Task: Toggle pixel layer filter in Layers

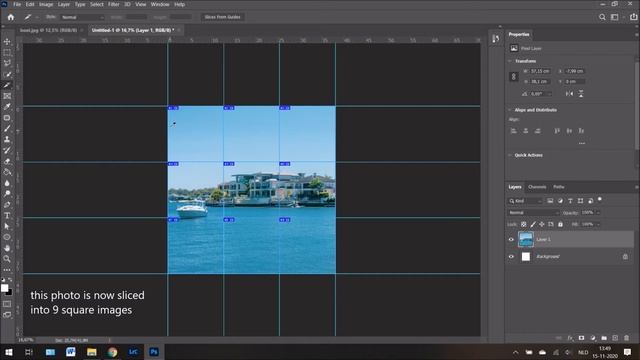Action: [x=550, y=201]
